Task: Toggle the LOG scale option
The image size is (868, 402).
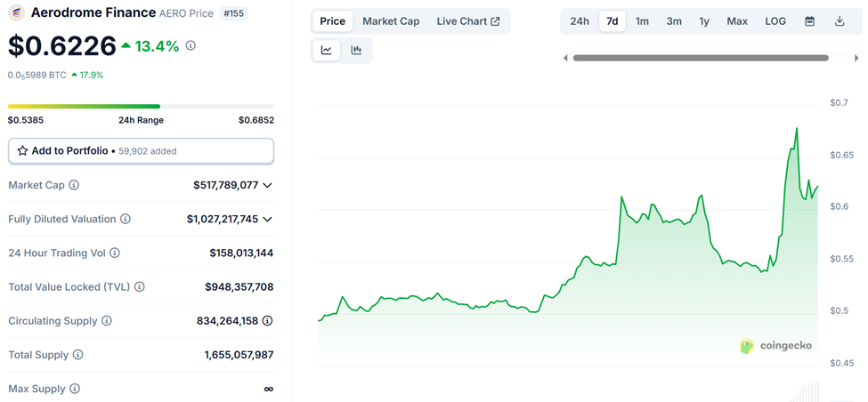Action: (775, 21)
